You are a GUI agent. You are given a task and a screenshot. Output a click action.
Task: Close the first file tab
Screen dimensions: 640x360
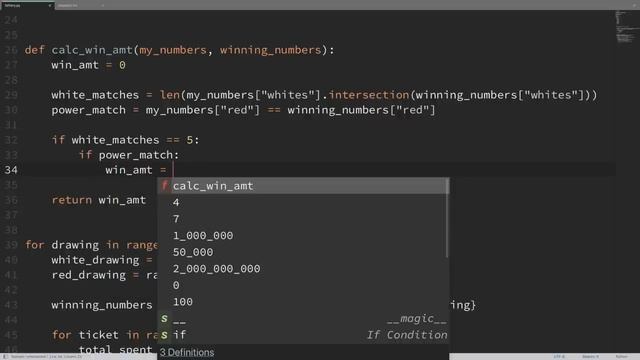(x=50, y=6)
